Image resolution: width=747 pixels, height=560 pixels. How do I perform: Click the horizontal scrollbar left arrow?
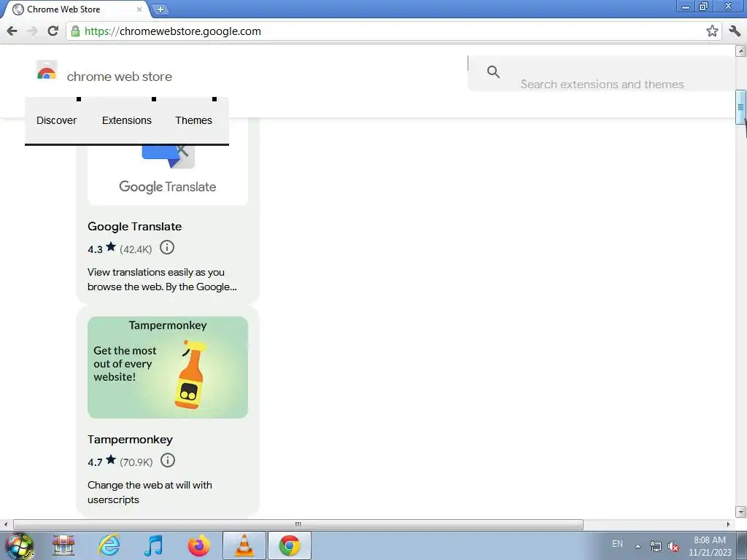point(6,524)
